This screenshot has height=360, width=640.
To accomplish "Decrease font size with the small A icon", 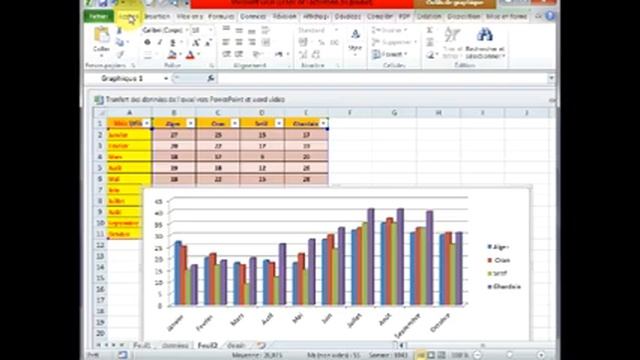I will [208, 42].
